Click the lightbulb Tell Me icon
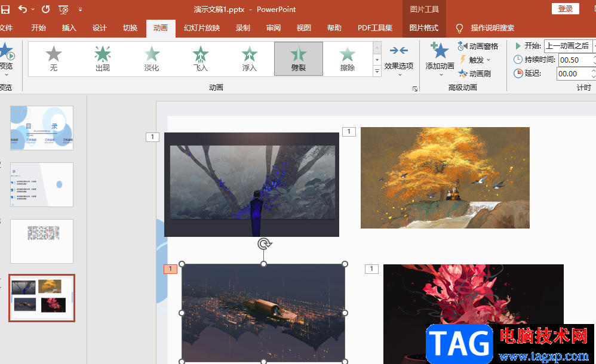Image resolution: width=596 pixels, height=364 pixels. click(459, 28)
